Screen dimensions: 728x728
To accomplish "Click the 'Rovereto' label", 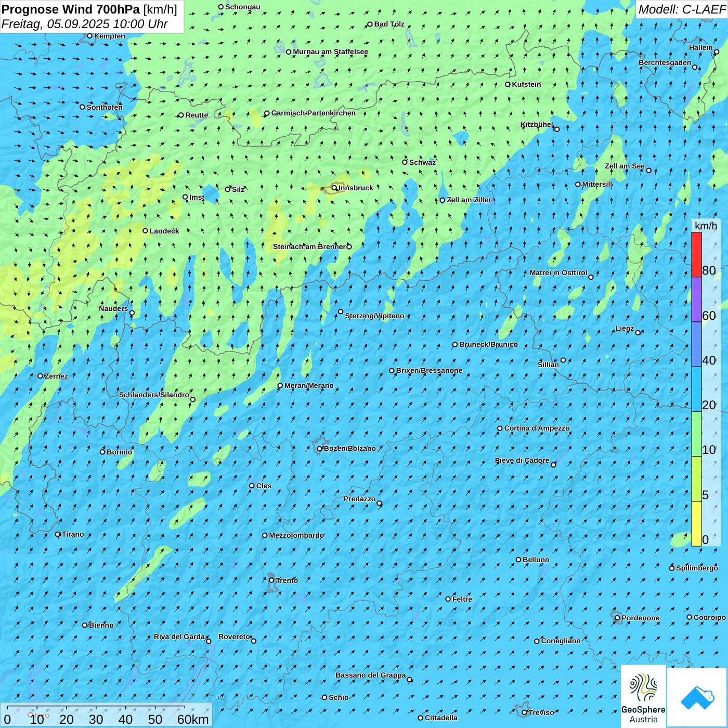I will tap(235, 636).
